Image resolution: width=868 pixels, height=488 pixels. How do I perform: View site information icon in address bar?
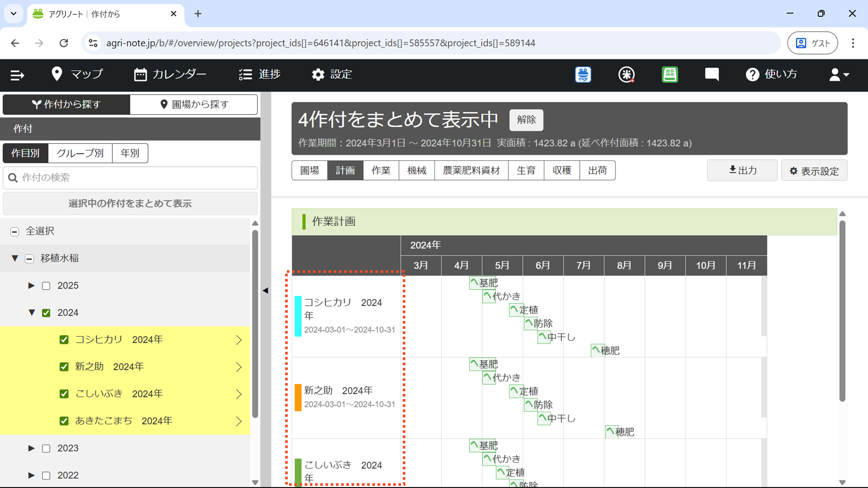[x=93, y=43]
